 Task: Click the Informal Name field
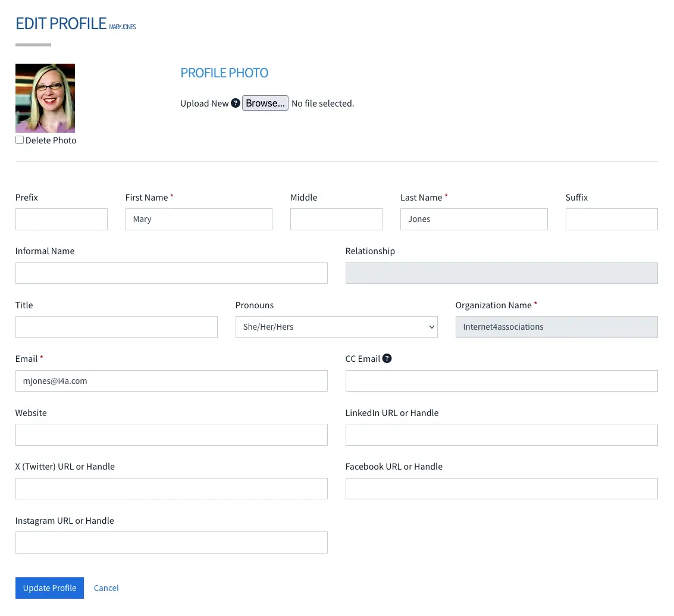(x=171, y=273)
